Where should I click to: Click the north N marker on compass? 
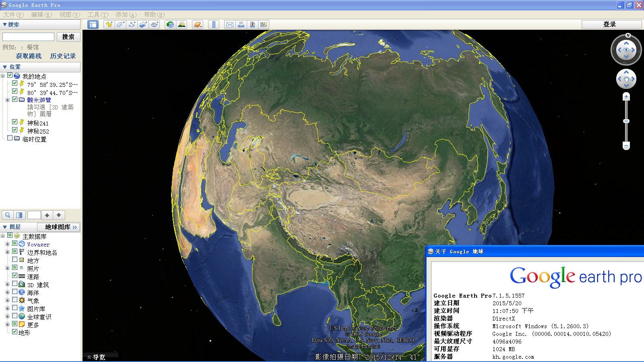click(x=628, y=35)
